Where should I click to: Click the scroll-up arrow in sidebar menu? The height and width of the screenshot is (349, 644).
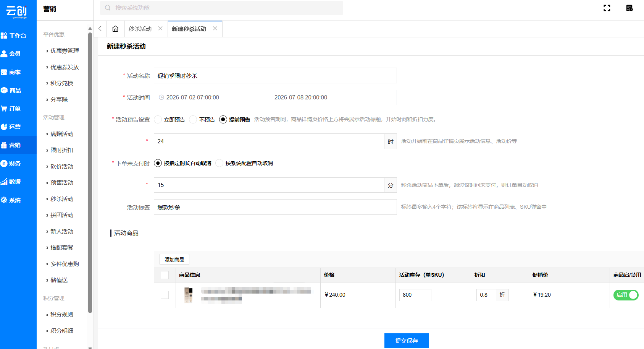[x=90, y=29]
